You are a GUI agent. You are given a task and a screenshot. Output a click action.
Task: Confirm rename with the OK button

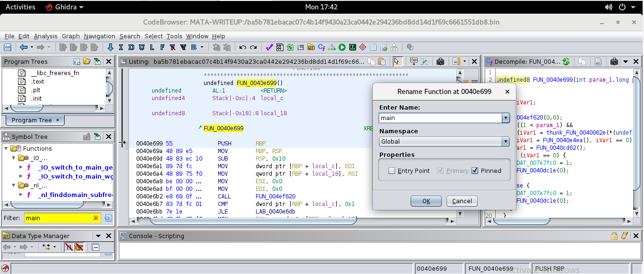[x=426, y=201]
